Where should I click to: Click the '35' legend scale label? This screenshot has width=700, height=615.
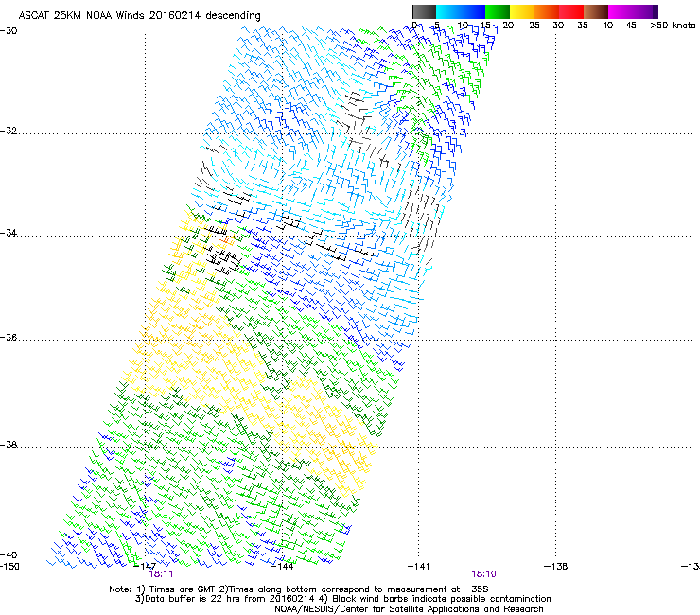point(583,26)
